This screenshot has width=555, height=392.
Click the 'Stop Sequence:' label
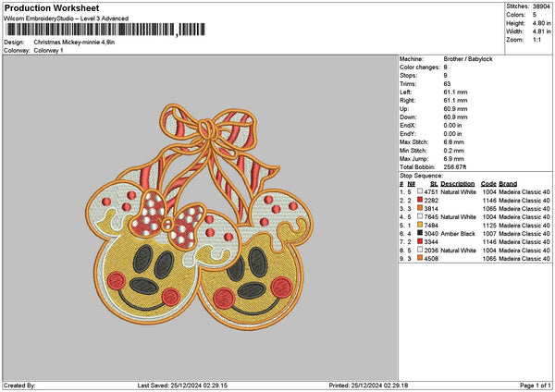(x=421, y=176)
